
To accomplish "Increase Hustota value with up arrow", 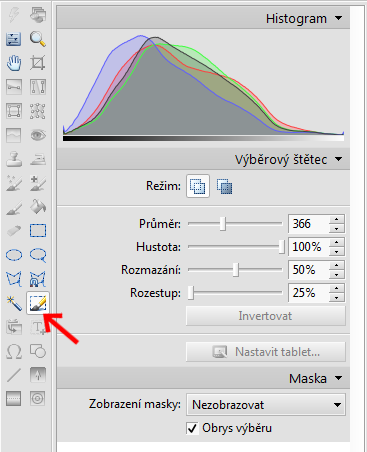I will click(337, 242).
